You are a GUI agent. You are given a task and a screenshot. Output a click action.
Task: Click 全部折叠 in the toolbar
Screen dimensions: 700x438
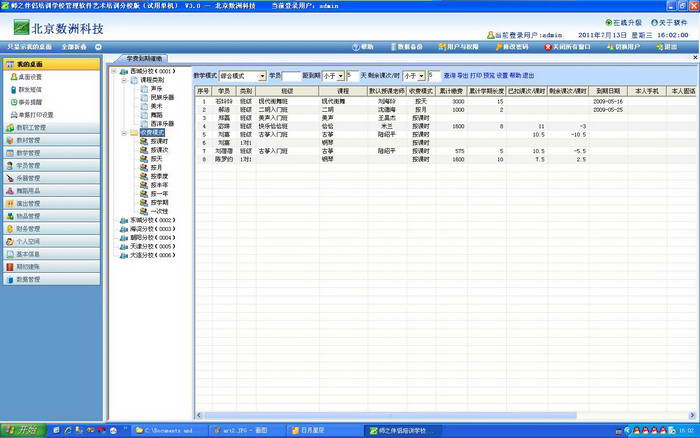pyautogui.click(x=74, y=47)
